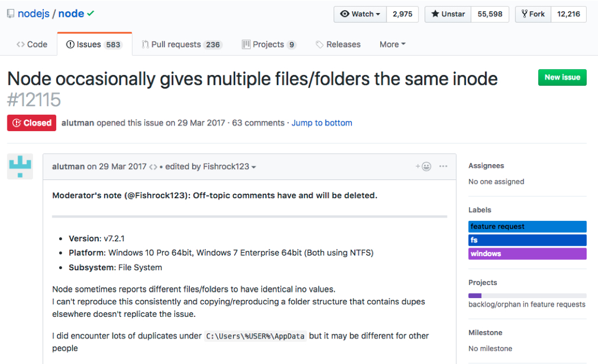598x364 pixels.
Task: View the 12,216 forks count
Action: pyautogui.click(x=568, y=14)
